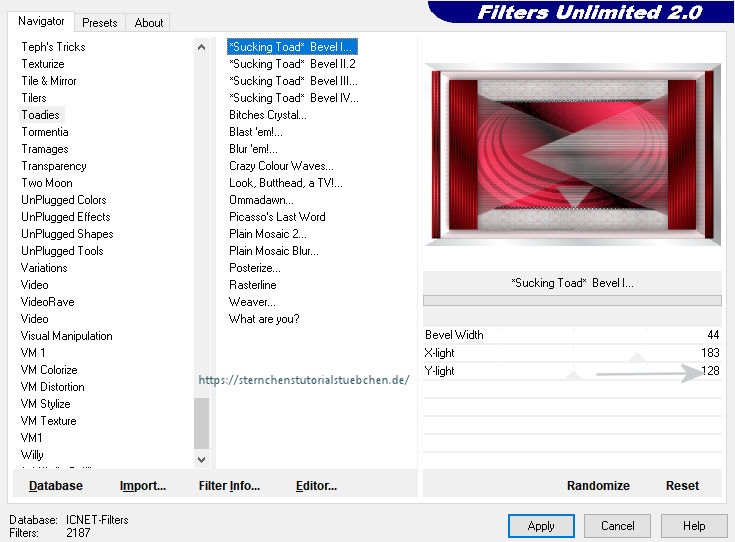Click the X-light slider handle
The image size is (735, 542).
(637, 355)
